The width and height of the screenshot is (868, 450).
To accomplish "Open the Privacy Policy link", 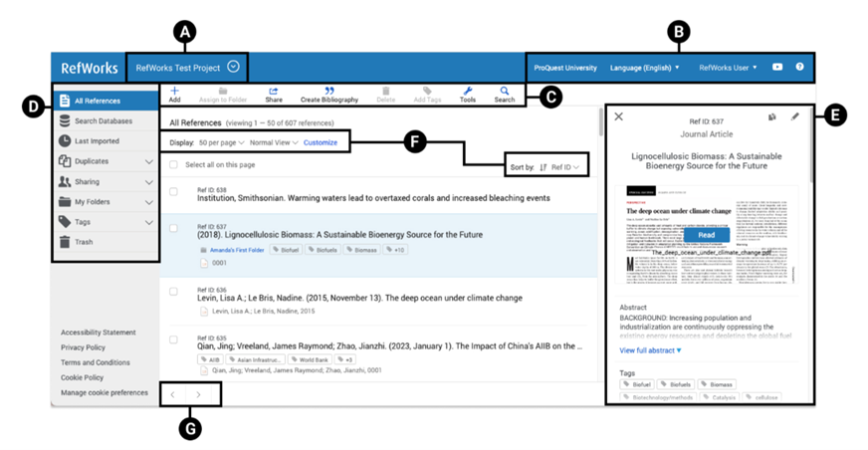I will tap(83, 347).
